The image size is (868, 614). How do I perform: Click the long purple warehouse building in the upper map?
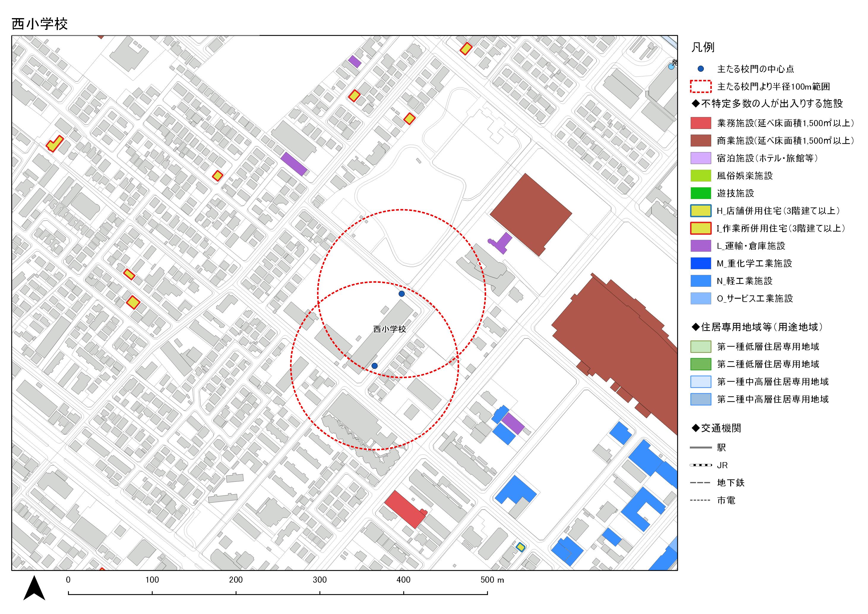pyautogui.click(x=294, y=164)
